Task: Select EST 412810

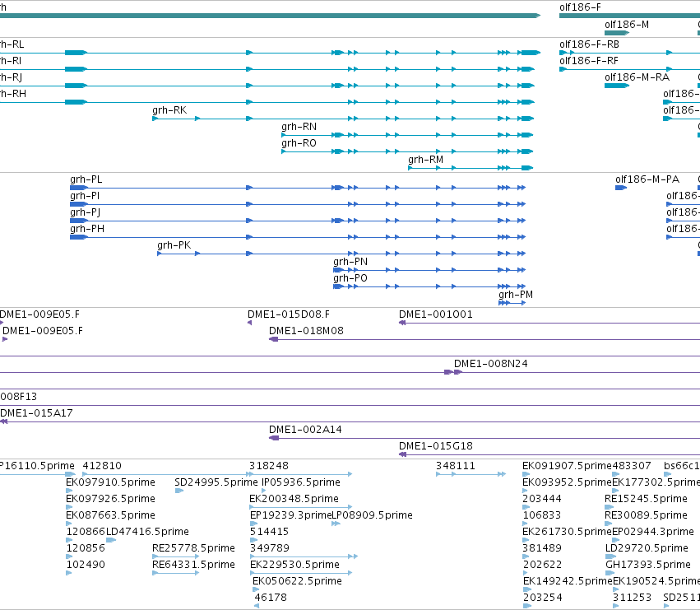Action: coord(102,466)
